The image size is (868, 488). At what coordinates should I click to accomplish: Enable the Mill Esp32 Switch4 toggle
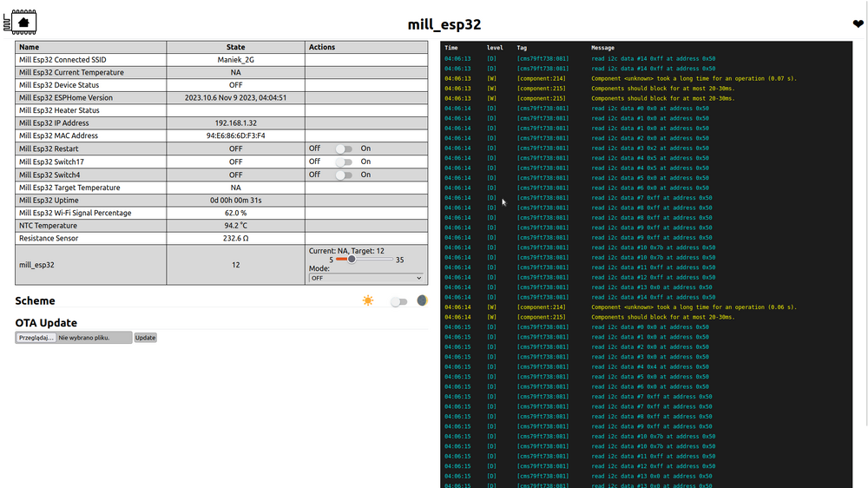(x=345, y=175)
